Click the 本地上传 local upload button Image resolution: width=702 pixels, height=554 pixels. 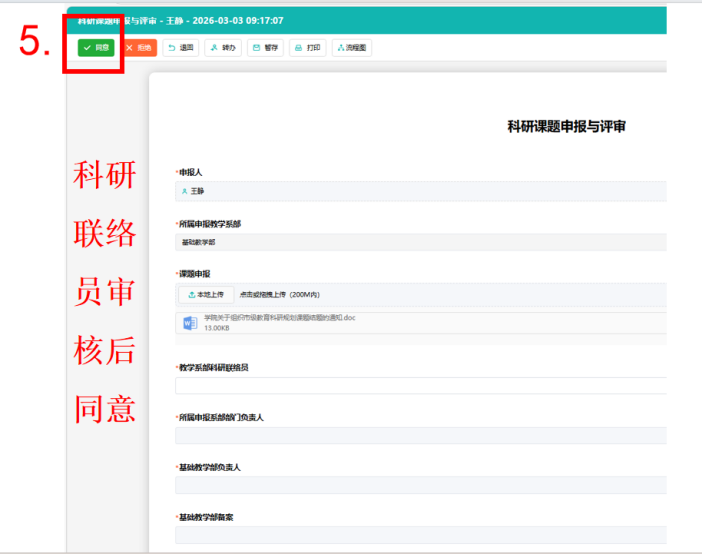coord(206,294)
